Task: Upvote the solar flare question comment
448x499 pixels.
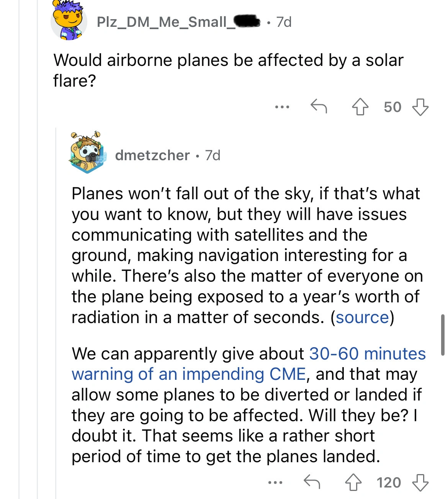Action: coord(360,107)
